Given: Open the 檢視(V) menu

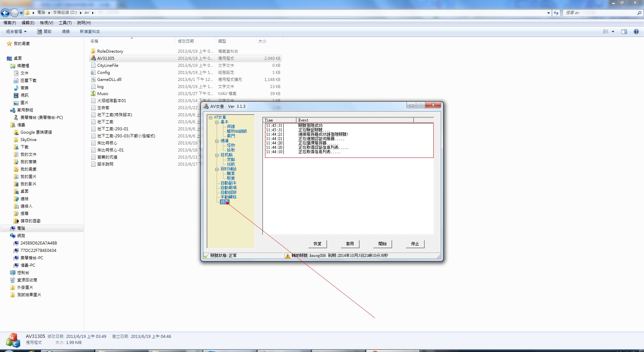Looking at the screenshot, I should pos(47,23).
